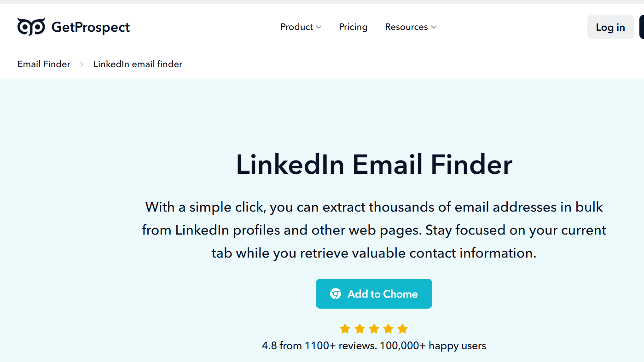This screenshot has width=644, height=362.
Task: Select the middle rating star
Action: point(374,329)
